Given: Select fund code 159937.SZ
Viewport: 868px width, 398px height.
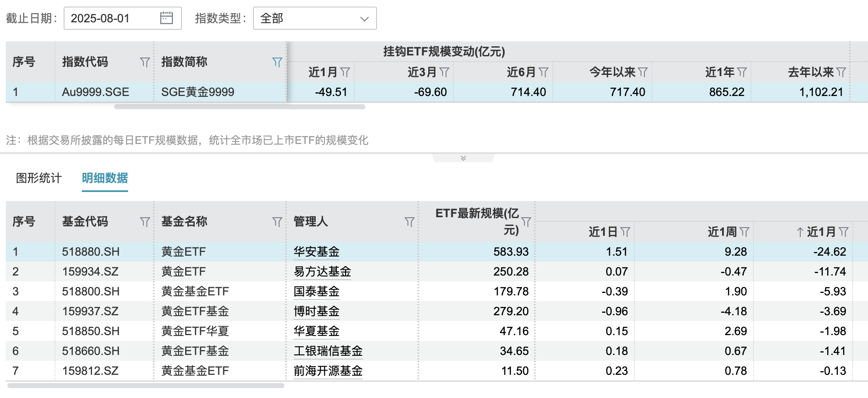Looking at the screenshot, I should click(90, 311).
